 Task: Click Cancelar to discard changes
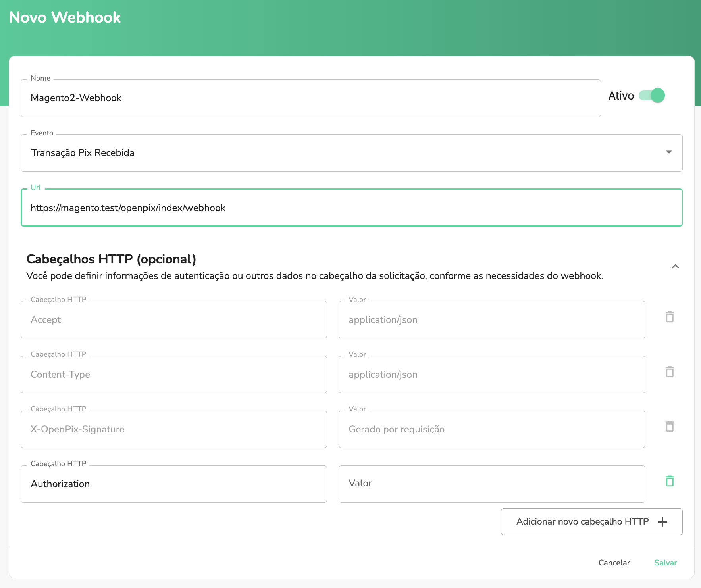coord(614,563)
